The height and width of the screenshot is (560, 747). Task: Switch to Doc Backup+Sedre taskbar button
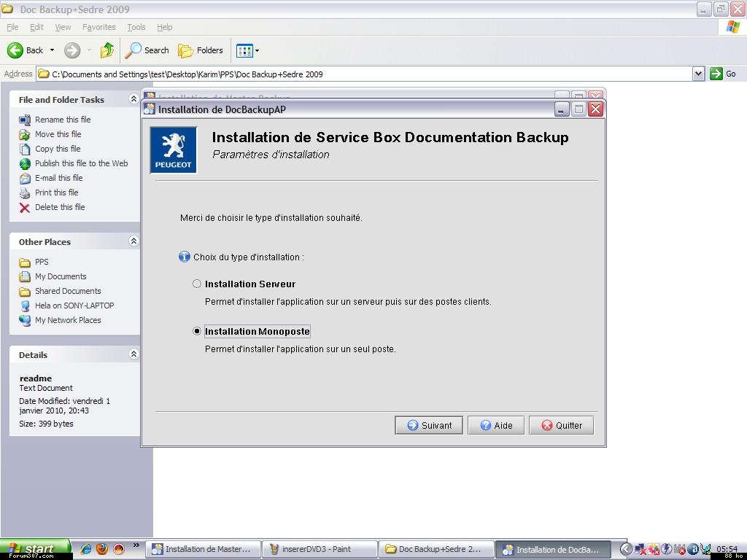click(437, 549)
